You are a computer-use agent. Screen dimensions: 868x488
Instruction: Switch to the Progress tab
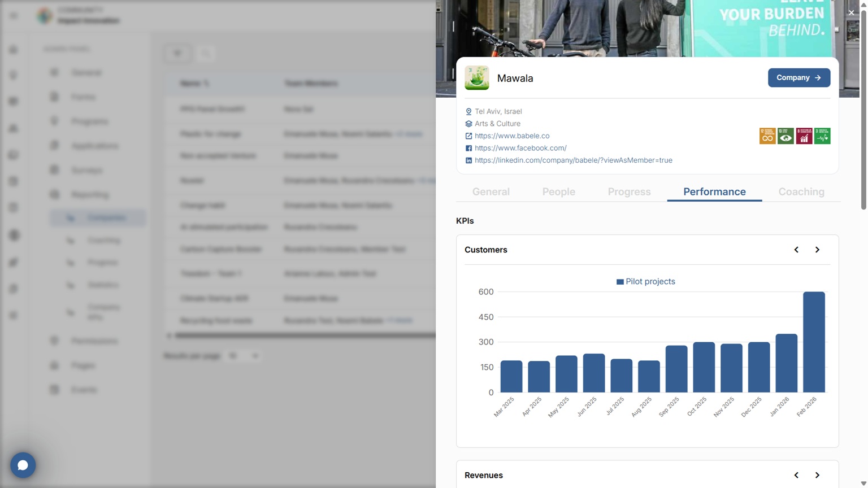pyautogui.click(x=630, y=191)
